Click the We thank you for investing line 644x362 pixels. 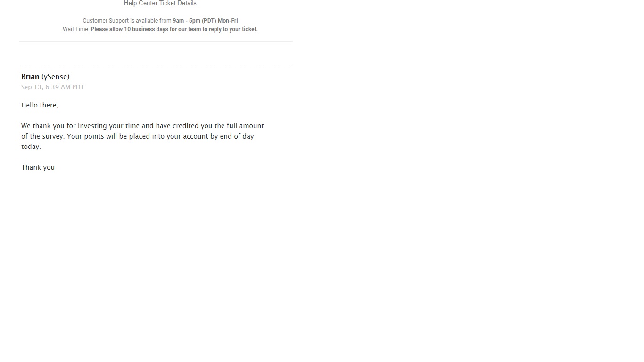[x=142, y=126]
